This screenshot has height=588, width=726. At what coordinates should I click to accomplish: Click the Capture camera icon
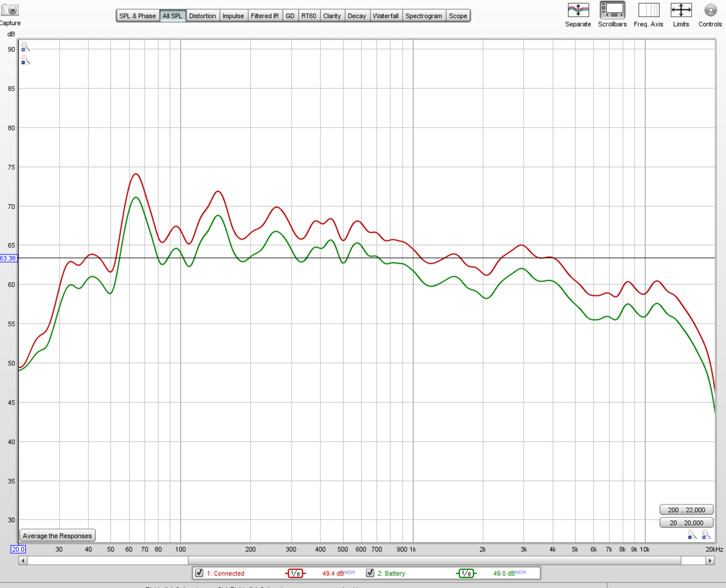[9, 10]
